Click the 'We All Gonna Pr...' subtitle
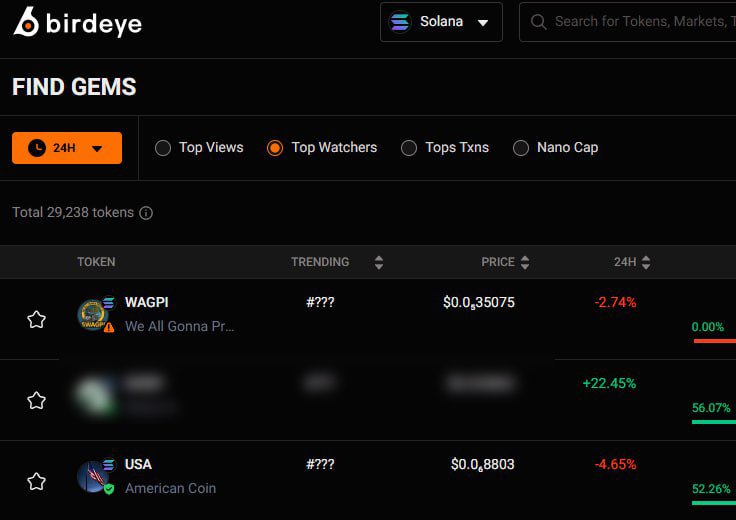 tap(179, 326)
